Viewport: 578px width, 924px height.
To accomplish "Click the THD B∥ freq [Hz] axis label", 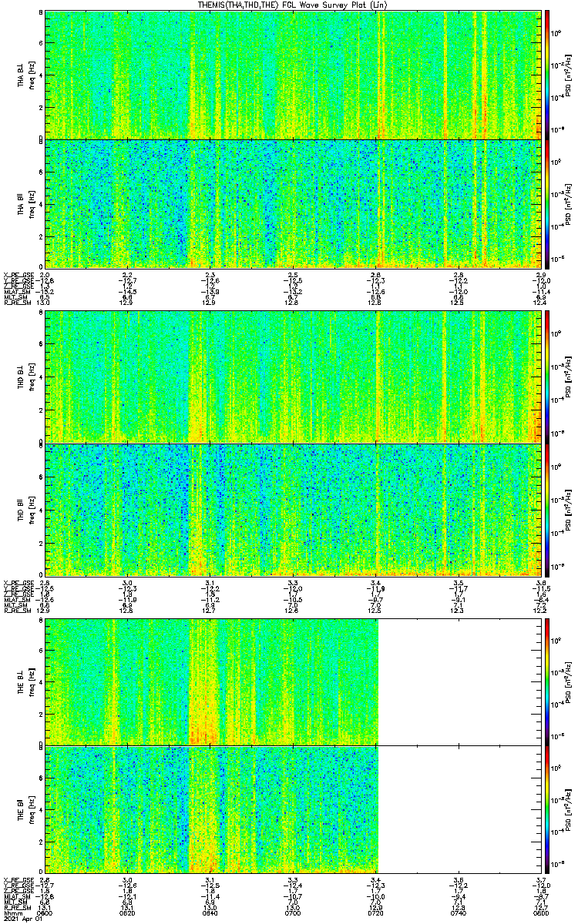I will click(32, 510).
